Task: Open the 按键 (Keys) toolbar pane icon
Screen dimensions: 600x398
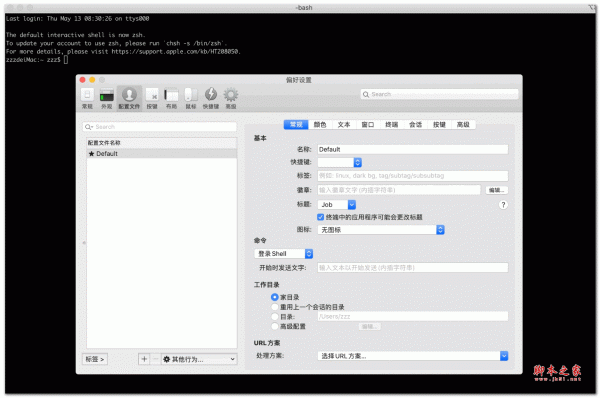Action: pyautogui.click(x=152, y=98)
